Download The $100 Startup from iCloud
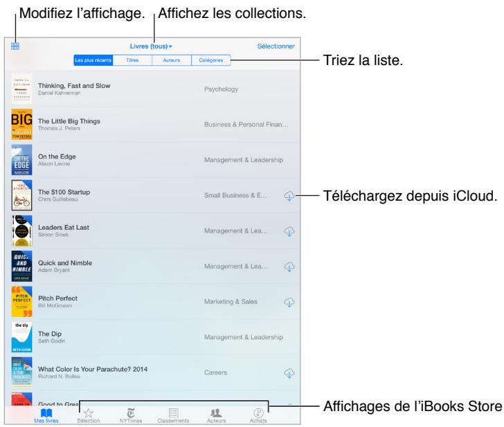Screen dimensions: 504x427 coord(289,196)
